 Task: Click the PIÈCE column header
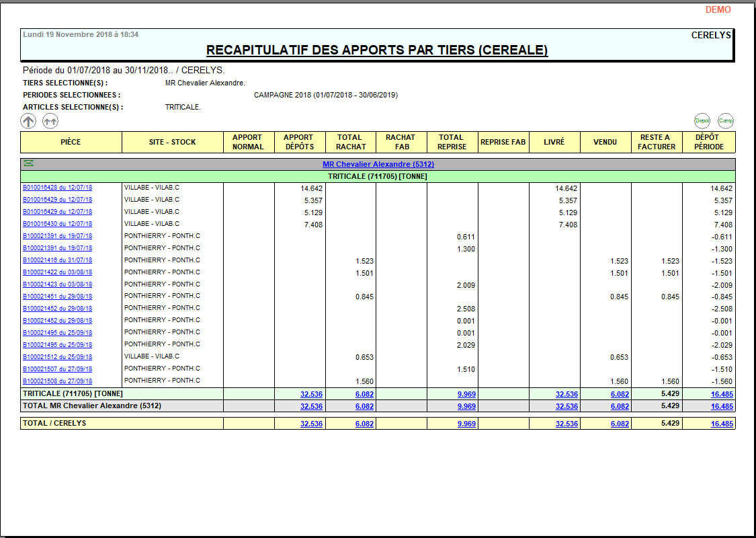pos(71,142)
